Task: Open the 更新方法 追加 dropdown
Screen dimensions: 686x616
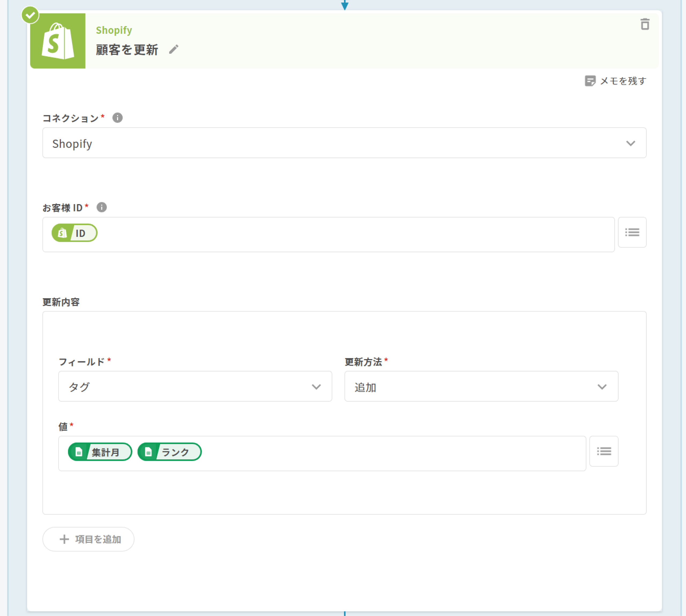Action: pos(481,386)
